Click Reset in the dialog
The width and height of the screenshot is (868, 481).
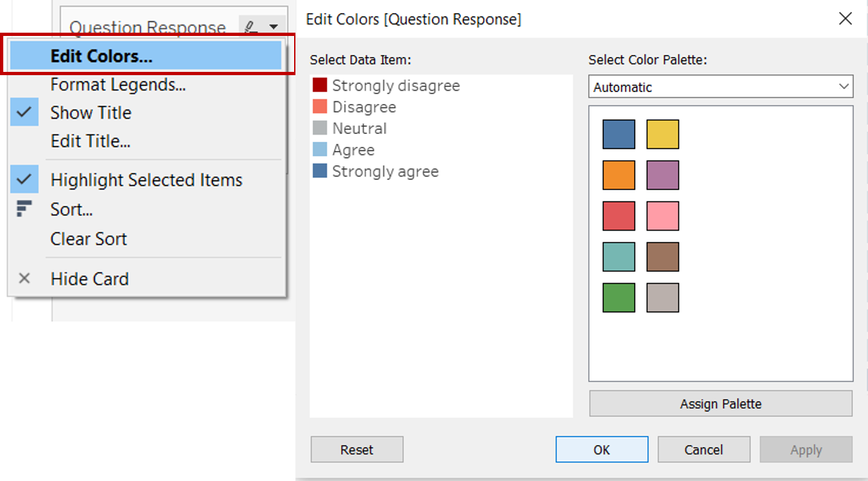[356, 450]
